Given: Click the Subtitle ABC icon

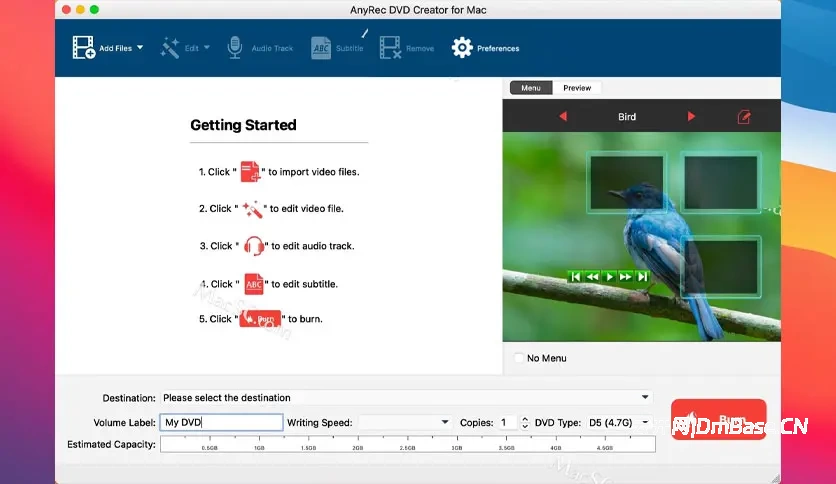Looking at the screenshot, I should point(321,47).
